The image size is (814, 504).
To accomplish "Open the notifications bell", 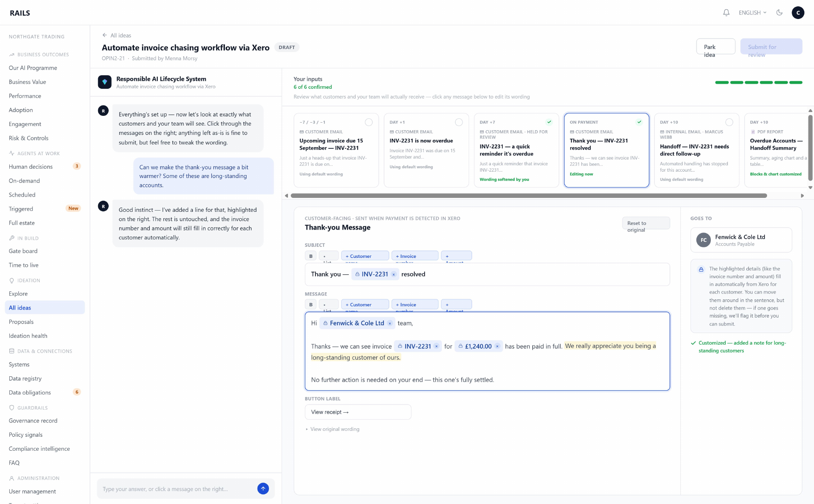I will click(x=726, y=13).
